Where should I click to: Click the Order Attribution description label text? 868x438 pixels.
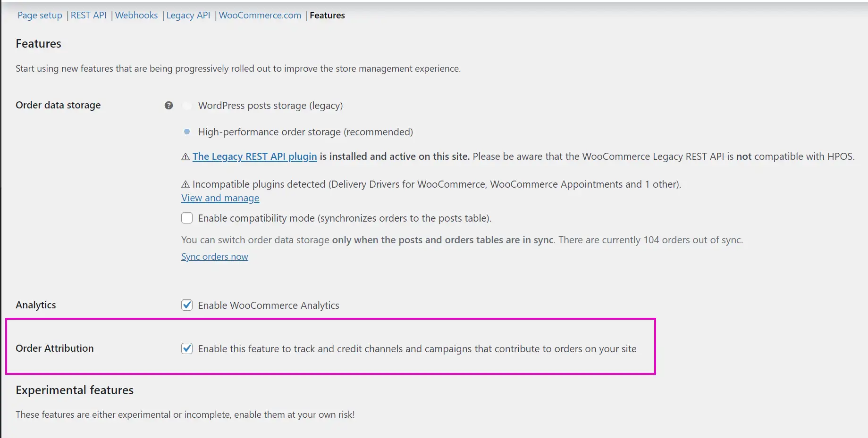417,349
